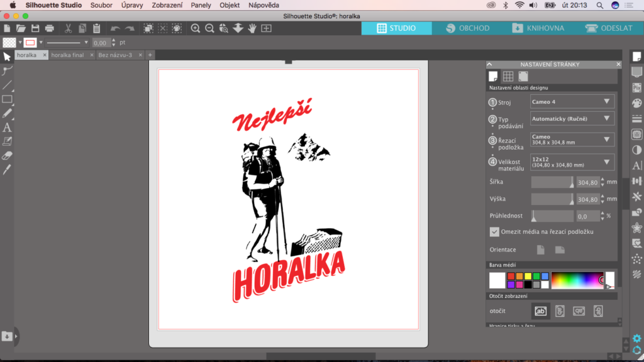This screenshot has height=362, width=644.
Task: Pick the red media color swatch
Action: tap(511, 277)
